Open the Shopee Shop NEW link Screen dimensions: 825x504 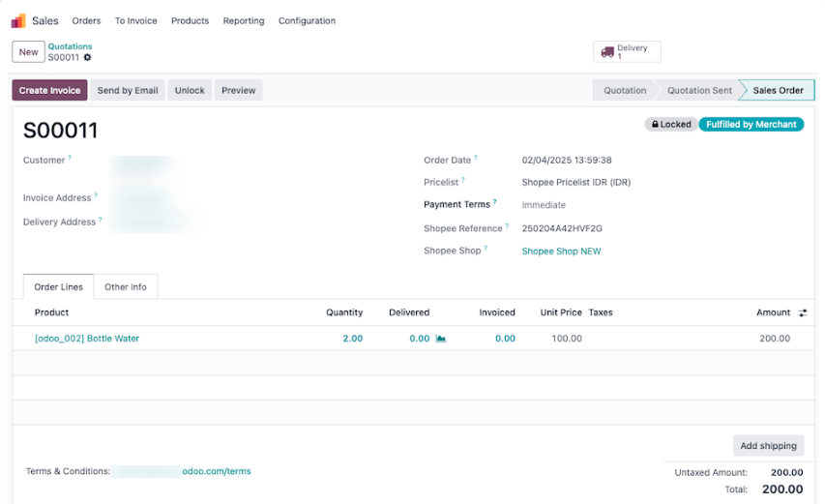tap(561, 252)
